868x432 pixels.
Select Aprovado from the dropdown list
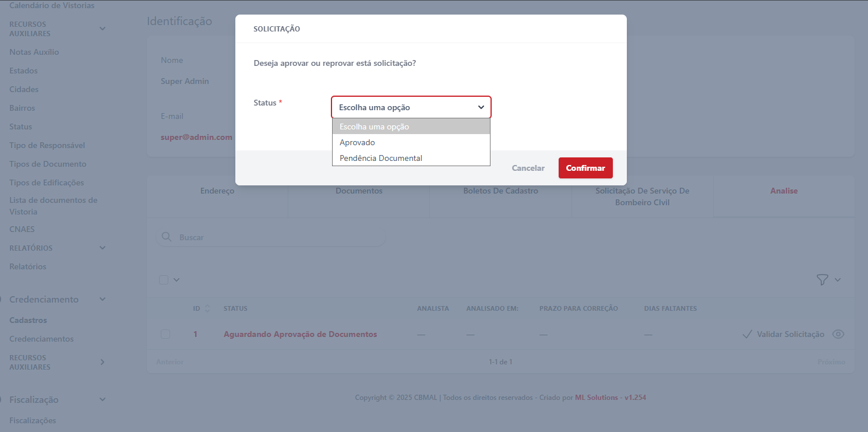point(357,142)
